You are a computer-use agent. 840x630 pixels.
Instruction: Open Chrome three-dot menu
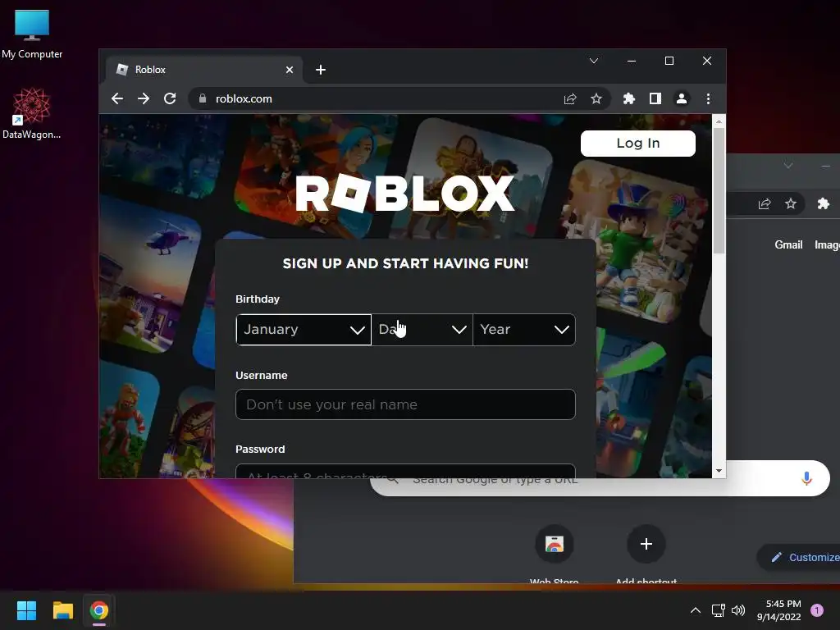point(708,98)
